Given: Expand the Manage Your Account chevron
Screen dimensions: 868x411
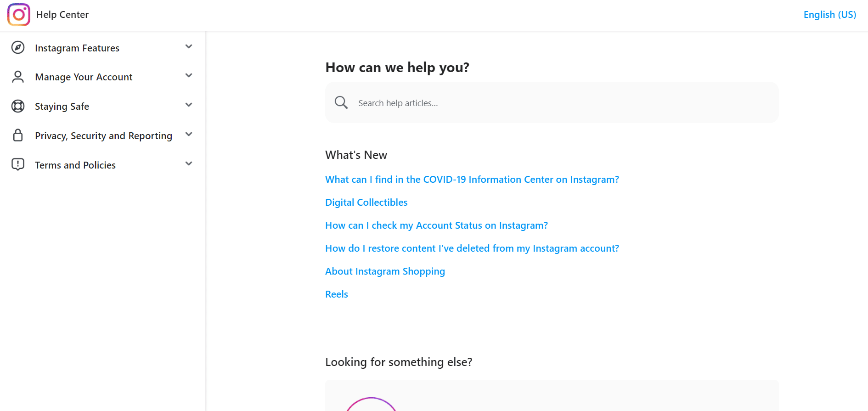Looking at the screenshot, I should coord(189,75).
